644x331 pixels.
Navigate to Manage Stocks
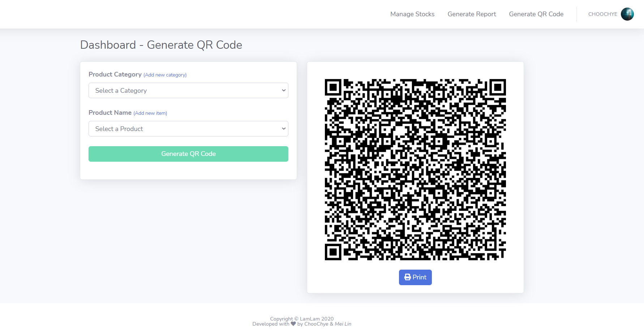412,14
